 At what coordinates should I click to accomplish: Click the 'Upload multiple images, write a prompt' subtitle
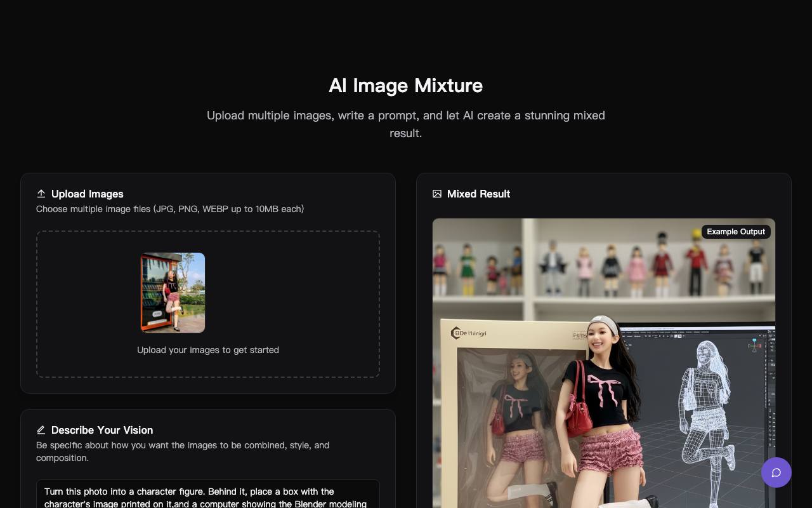406,124
